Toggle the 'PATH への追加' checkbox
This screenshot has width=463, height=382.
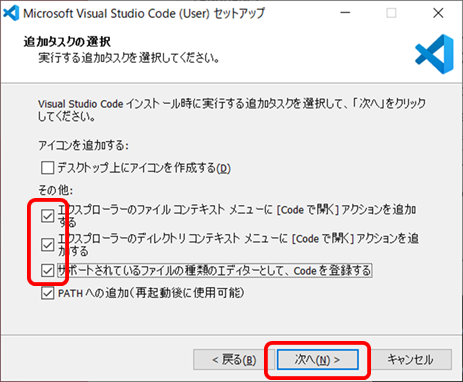coord(47,294)
